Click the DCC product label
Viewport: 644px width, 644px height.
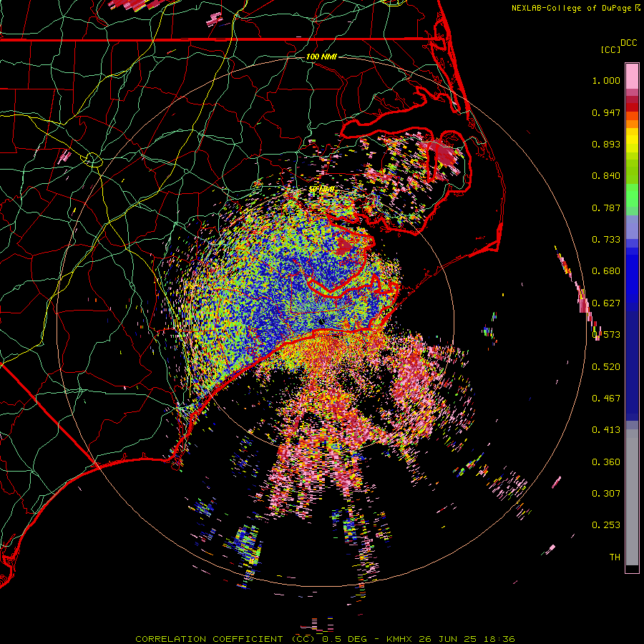(628, 43)
